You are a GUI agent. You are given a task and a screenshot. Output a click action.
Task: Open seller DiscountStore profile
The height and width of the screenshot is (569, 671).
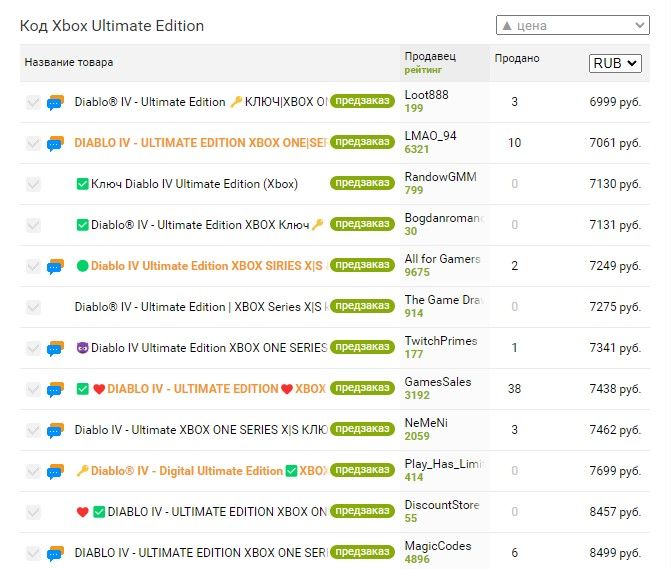click(x=442, y=505)
